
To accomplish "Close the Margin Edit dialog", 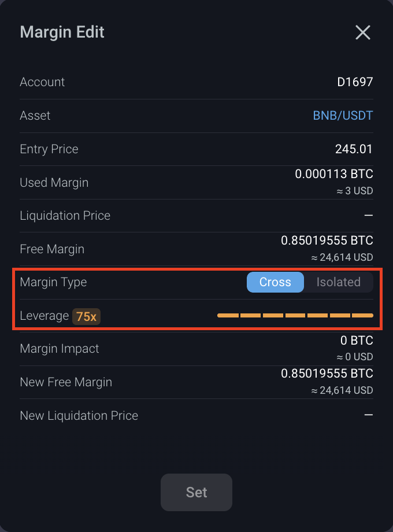I will click(x=362, y=32).
